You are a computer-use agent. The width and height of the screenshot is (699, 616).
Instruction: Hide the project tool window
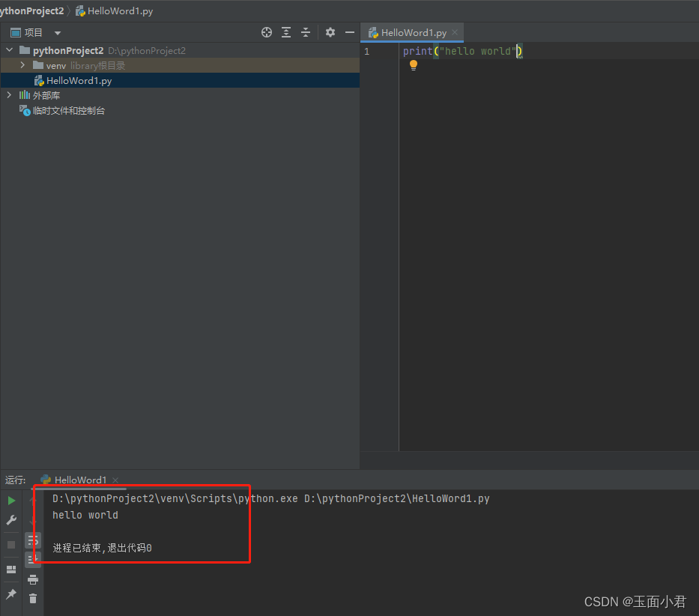(349, 32)
